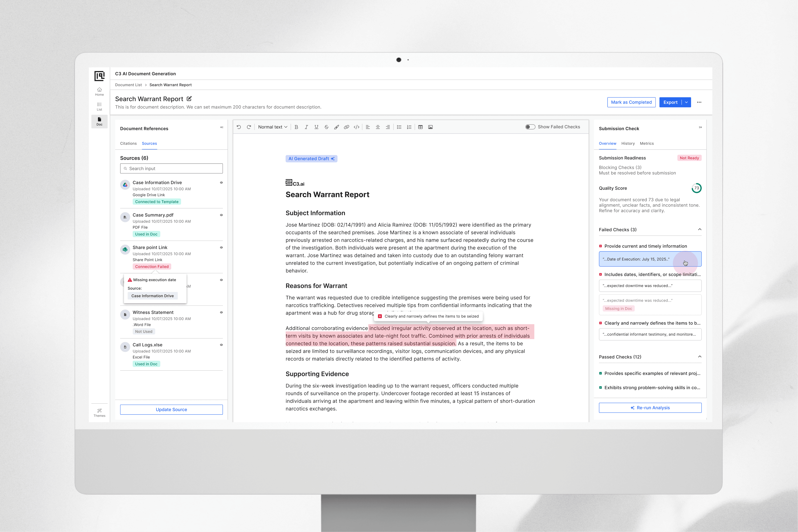Click the edit title pencil icon
798x532 pixels.
(x=189, y=99)
